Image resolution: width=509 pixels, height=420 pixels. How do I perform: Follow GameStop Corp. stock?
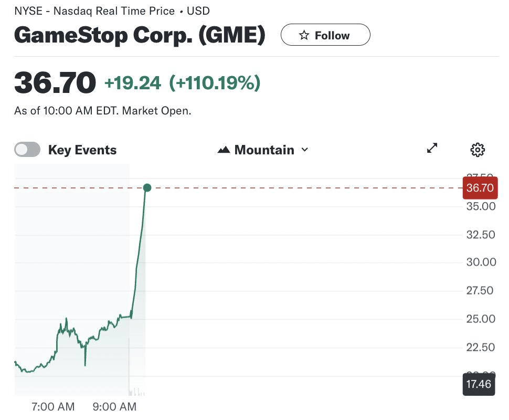click(x=325, y=36)
